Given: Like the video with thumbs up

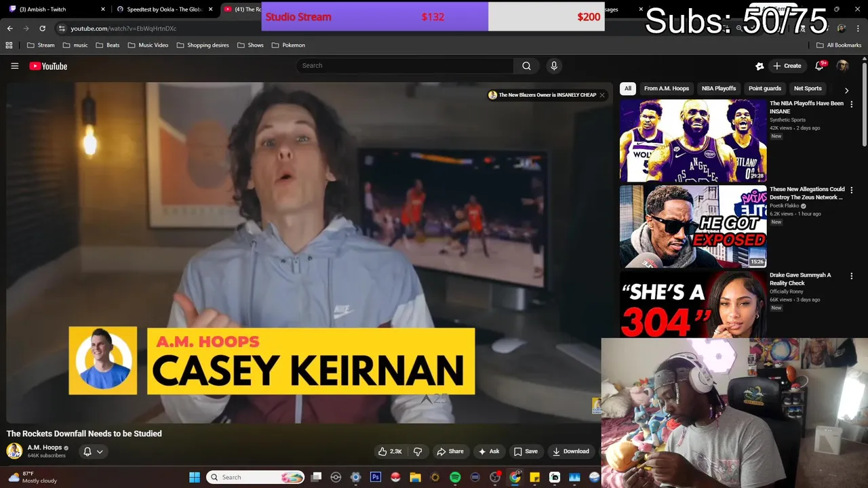Looking at the screenshot, I should point(390,451).
